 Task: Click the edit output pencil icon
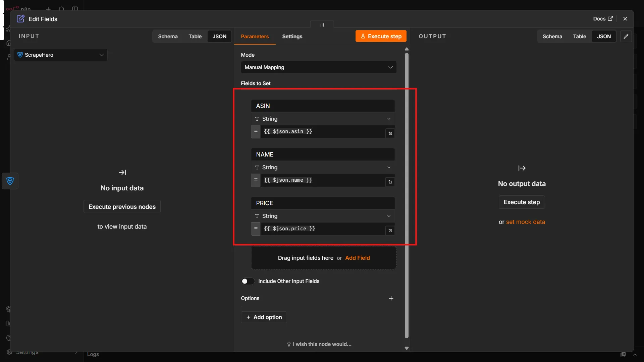pos(626,36)
